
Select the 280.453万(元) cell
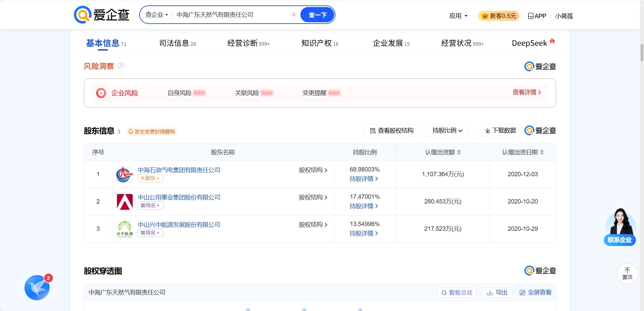pos(443,201)
